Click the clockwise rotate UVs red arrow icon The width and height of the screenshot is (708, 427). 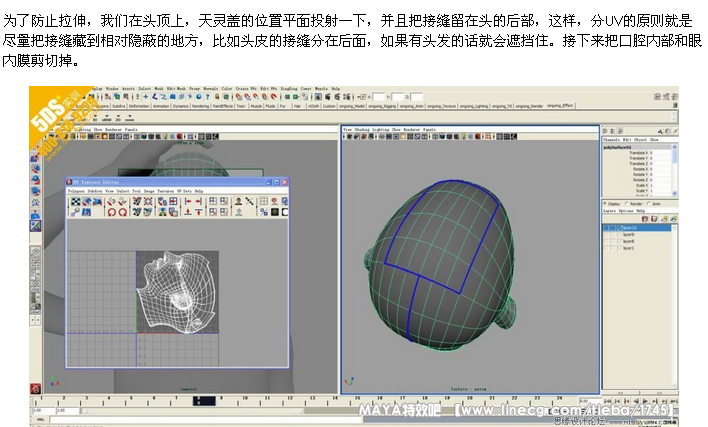(x=123, y=212)
